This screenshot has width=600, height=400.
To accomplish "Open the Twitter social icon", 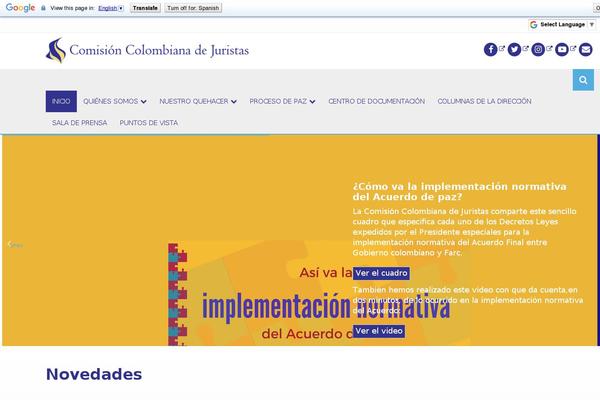I will (x=514, y=50).
